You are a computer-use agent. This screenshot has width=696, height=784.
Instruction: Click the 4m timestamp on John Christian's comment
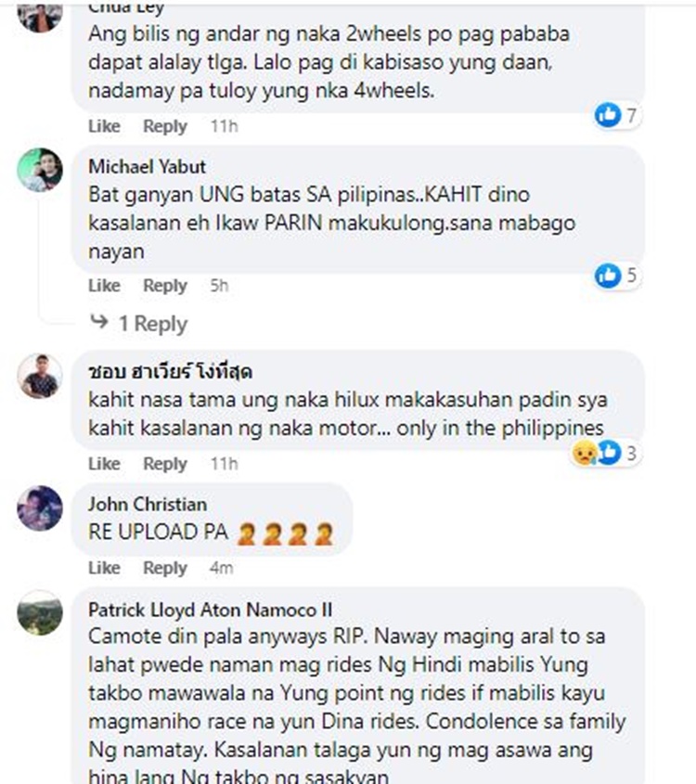221,568
